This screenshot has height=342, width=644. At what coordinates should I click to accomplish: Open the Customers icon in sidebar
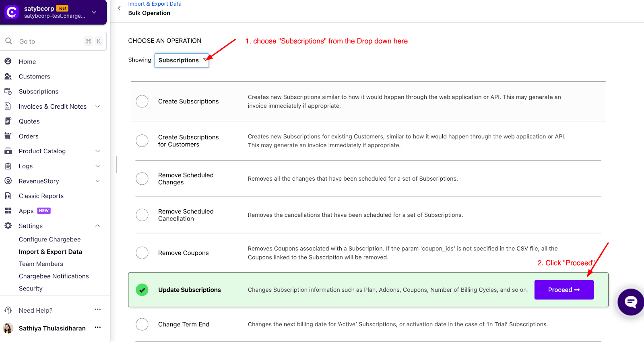tap(8, 76)
